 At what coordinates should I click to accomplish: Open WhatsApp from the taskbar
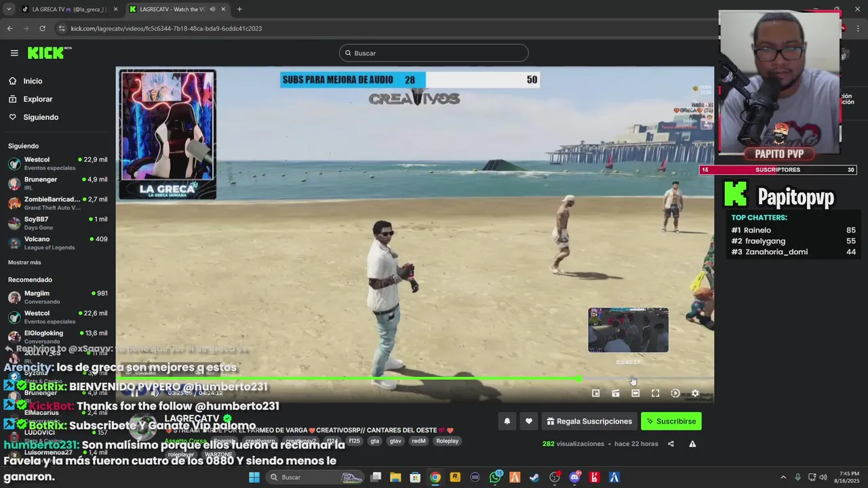coord(495,477)
